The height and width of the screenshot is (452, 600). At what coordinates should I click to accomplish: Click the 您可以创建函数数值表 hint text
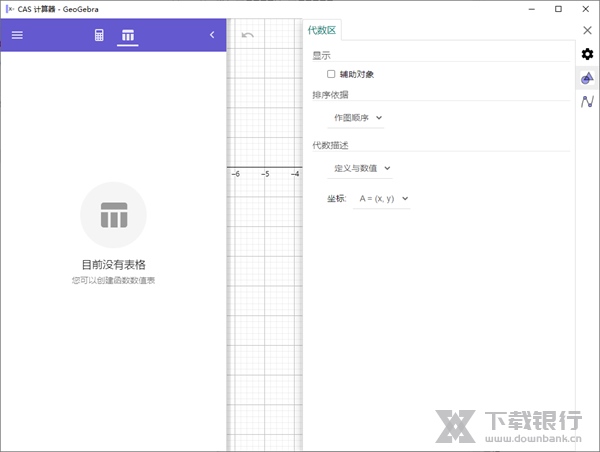pos(114,281)
